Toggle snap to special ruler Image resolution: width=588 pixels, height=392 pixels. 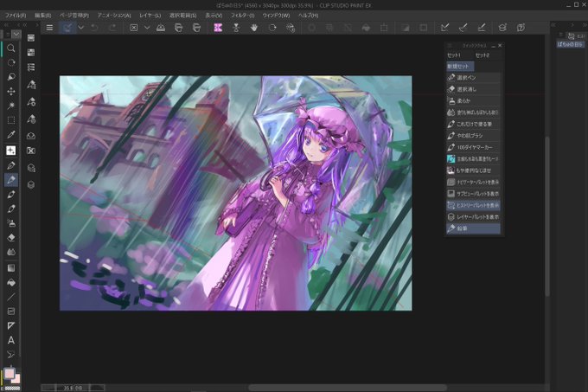[463, 28]
